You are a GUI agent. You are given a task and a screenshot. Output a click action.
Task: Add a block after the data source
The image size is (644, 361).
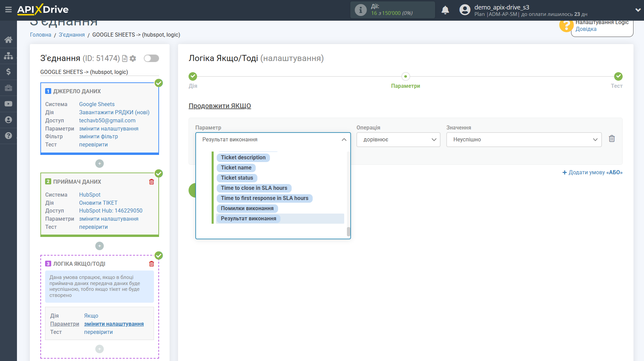tap(99, 163)
